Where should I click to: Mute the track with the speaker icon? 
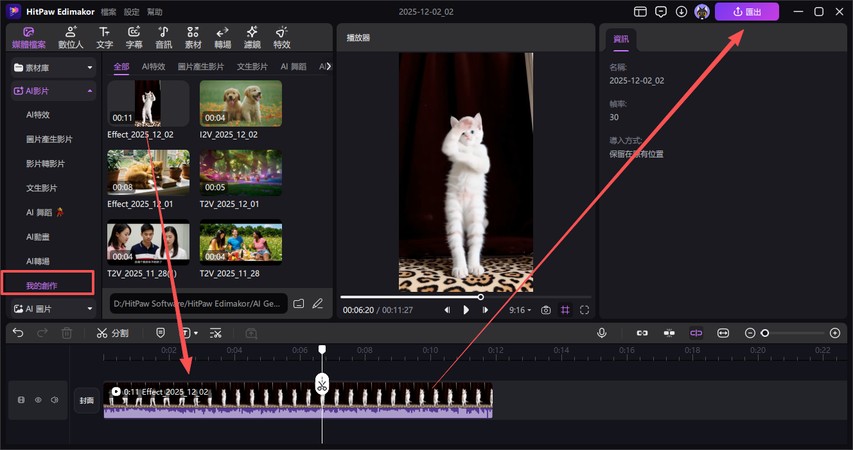coord(54,400)
